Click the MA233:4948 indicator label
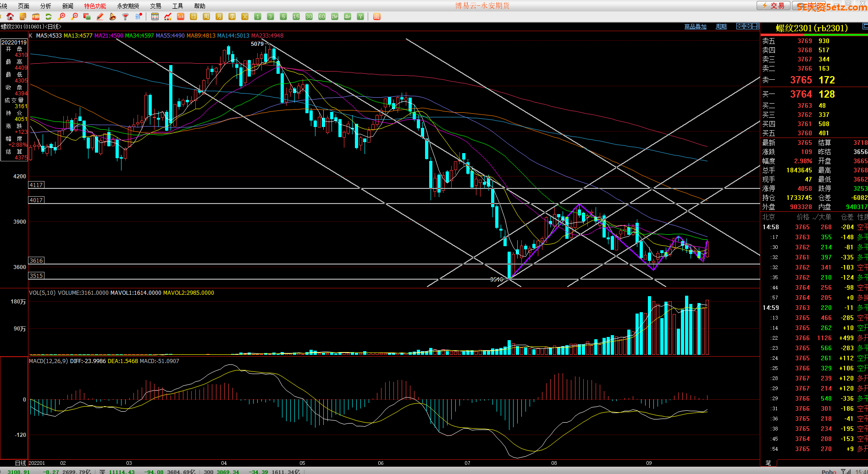This screenshot has height=474, width=868. pyautogui.click(x=267, y=35)
